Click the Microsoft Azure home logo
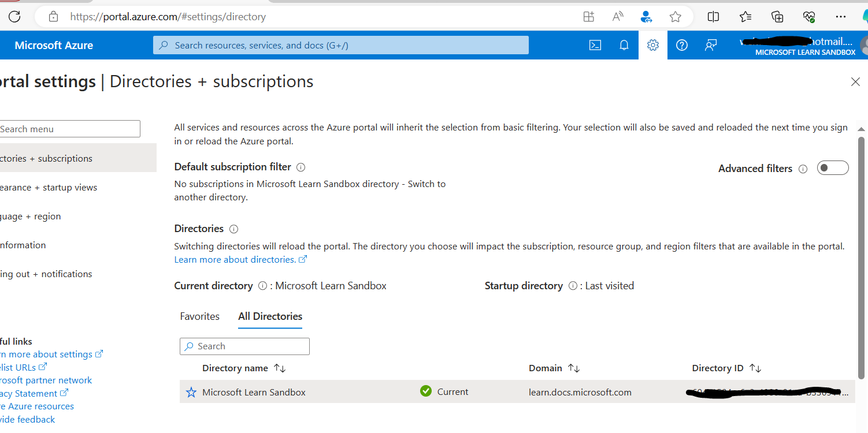Viewport: 868px width, 433px height. click(x=54, y=45)
